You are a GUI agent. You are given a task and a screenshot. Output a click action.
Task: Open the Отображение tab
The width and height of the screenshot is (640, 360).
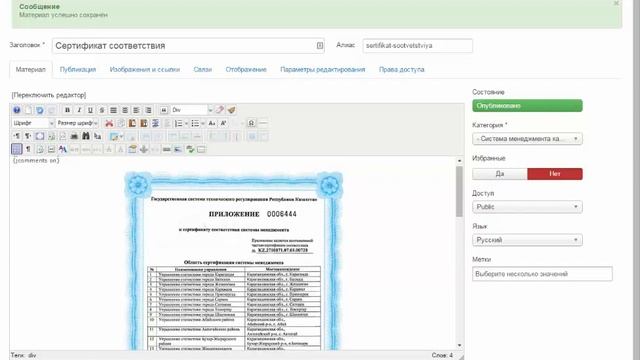[x=246, y=69]
